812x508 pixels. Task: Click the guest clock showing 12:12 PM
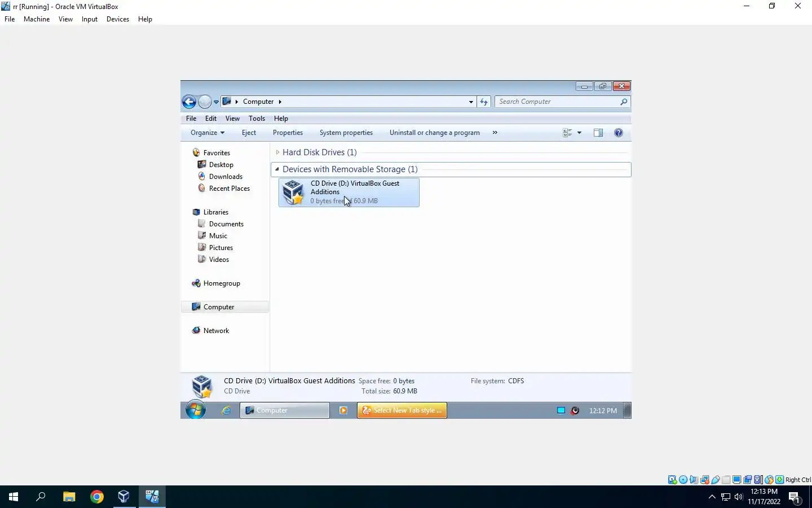coord(603,410)
